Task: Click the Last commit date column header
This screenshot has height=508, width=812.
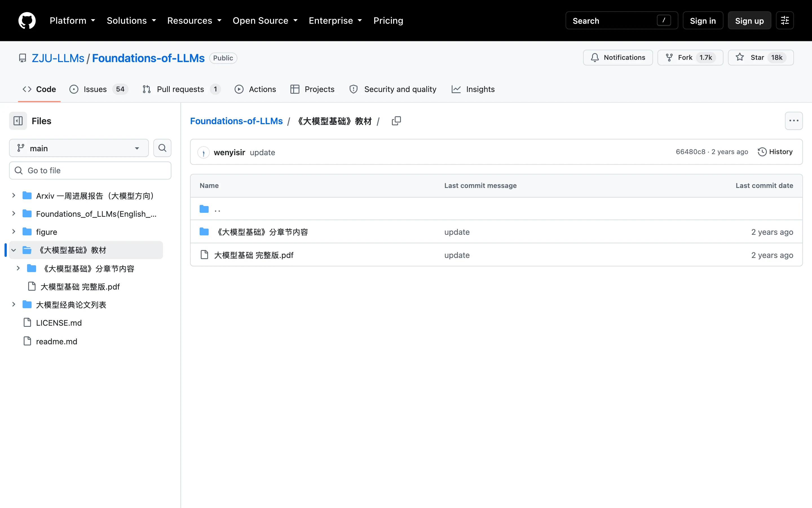Action: [764, 185]
